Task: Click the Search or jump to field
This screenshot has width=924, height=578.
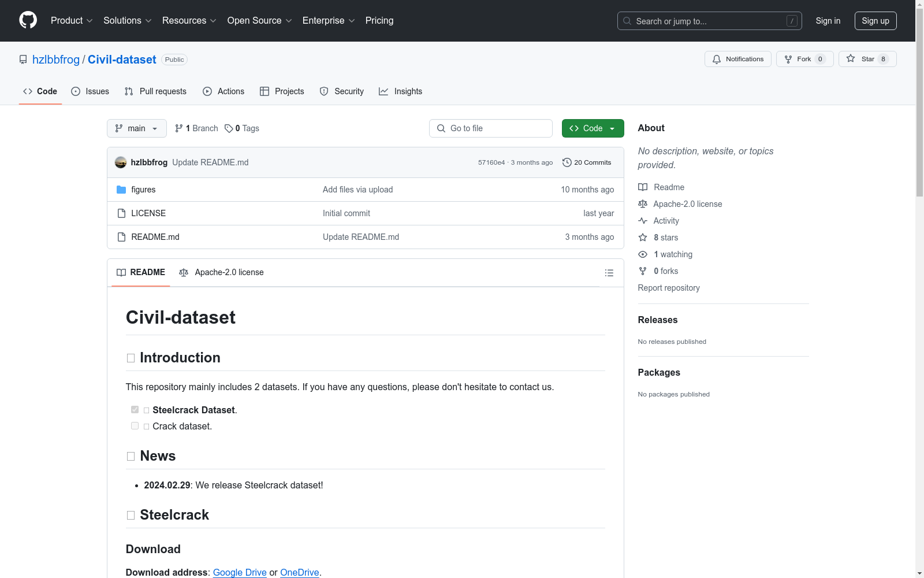Action: tap(709, 21)
